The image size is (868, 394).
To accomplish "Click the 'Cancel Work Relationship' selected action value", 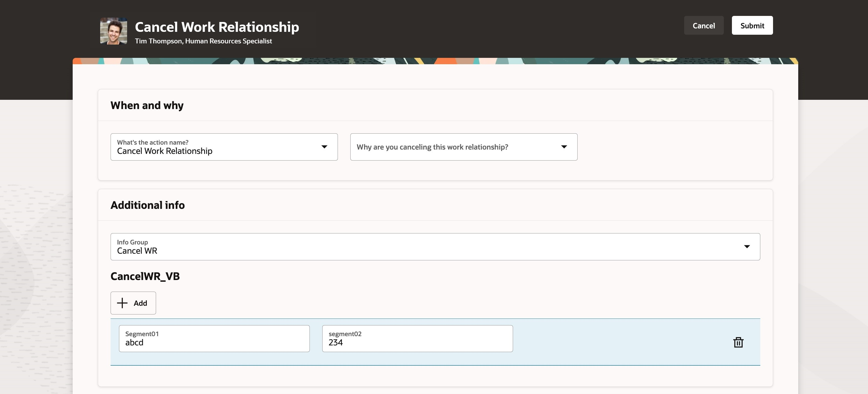I will point(164,151).
